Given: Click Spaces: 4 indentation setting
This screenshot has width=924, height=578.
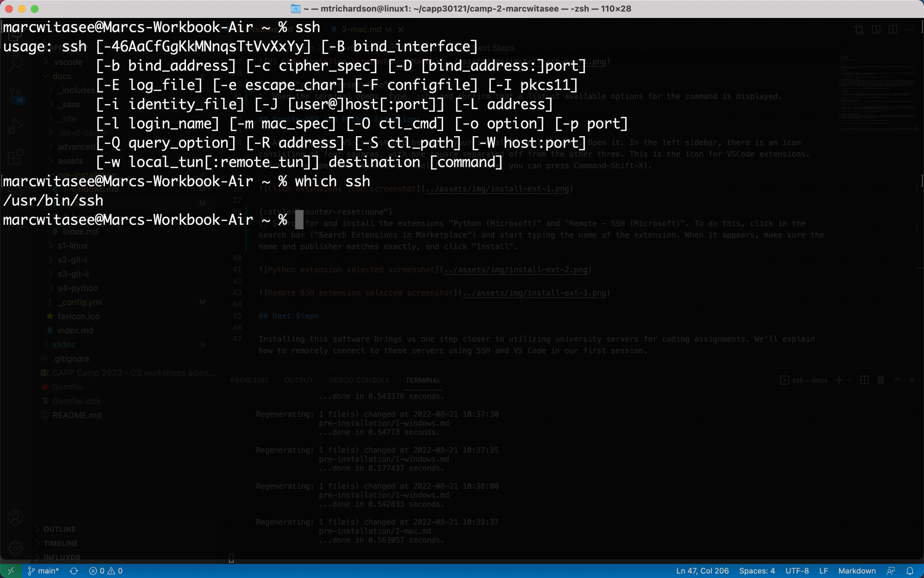Looking at the screenshot, I should tap(757, 571).
